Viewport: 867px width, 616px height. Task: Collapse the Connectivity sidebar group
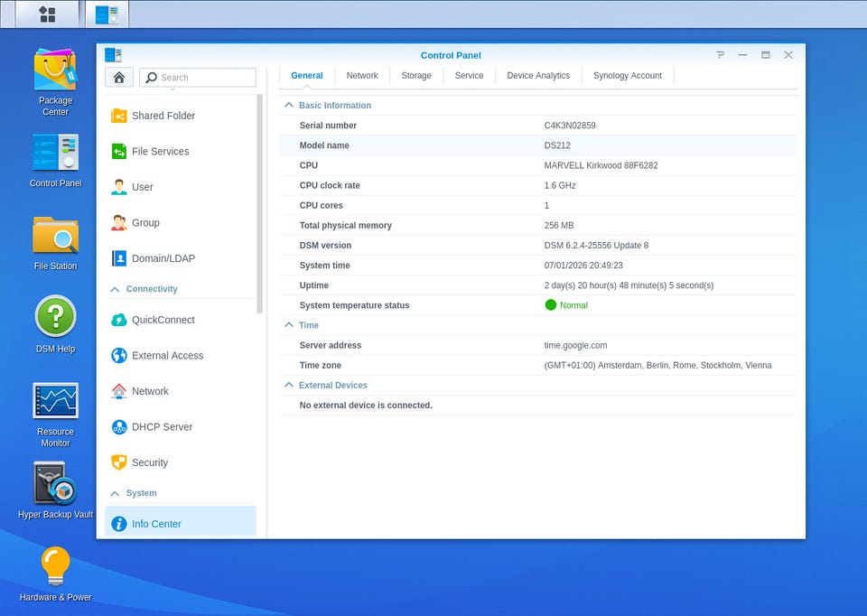pyautogui.click(x=115, y=289)
